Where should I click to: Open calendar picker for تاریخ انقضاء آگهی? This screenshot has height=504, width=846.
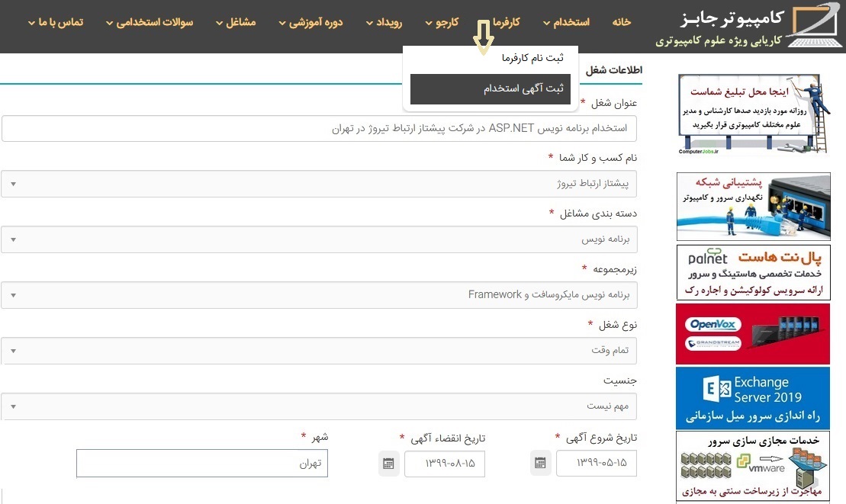coord(388,464)
